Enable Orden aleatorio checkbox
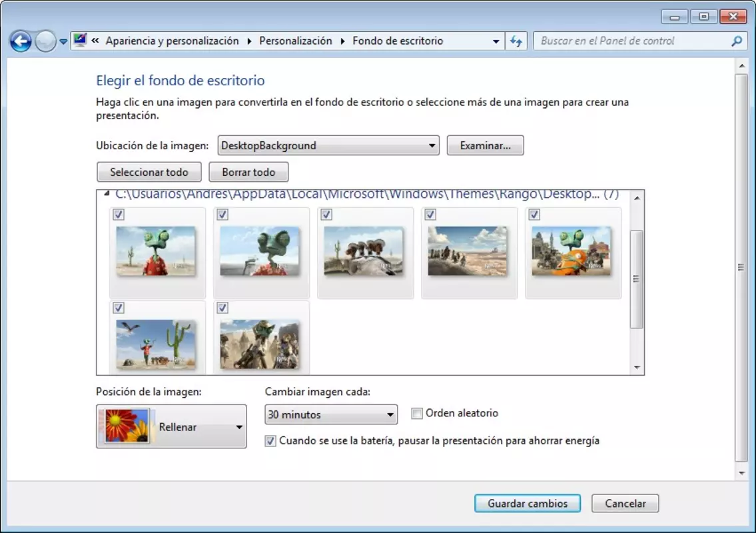Screen dimensions: 756x533 (417, 413)
